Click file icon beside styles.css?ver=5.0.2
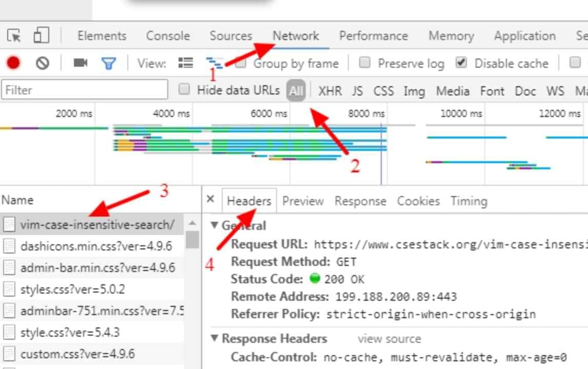 (9, 289)
